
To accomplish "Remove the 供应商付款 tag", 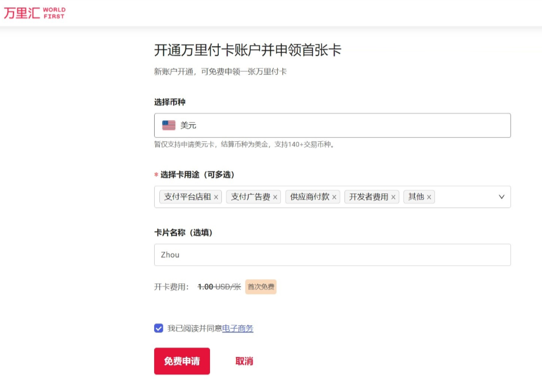I will [334, 197].
